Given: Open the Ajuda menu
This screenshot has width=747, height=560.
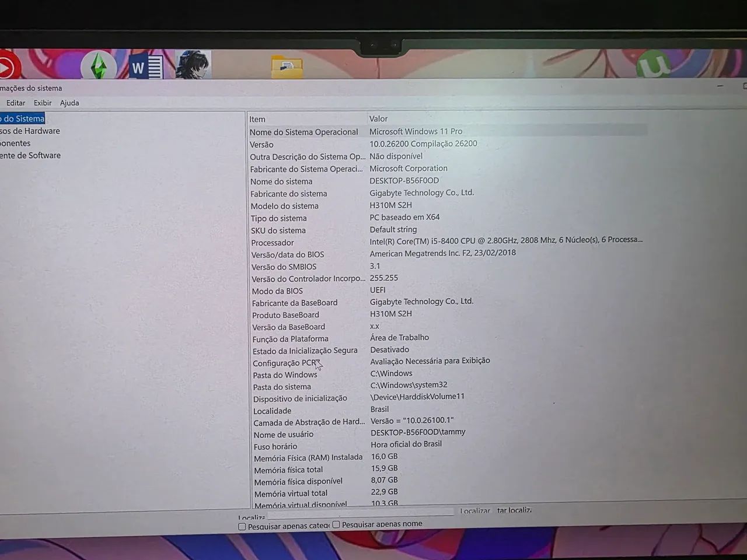Looking at the screenshot, I should 69,103.
